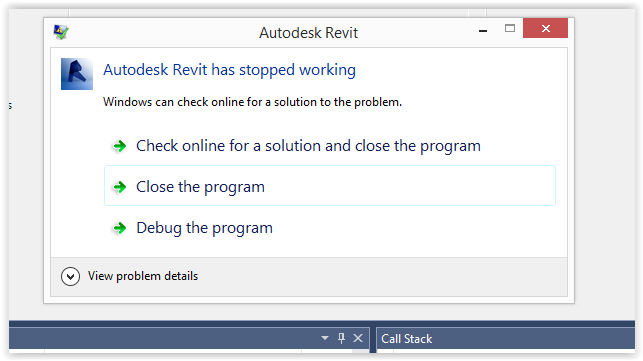Screen dimensions: 643x361
Task: Expand the View problem details chevron
Action: [x=71, y=276]
